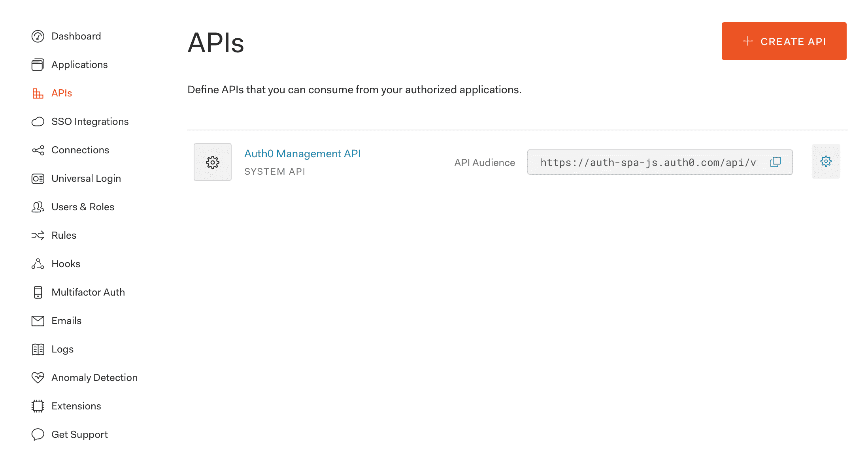The height and width of the screenshot is (460, 868).
Task: Click the Auth0 Management API link
Action: tap(302, 153)
